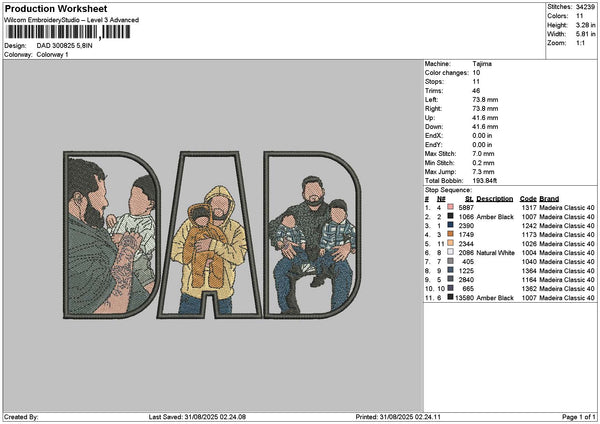Pick the dark blue swatch for code 1242
Viewport: 600px width, 424px height.
point(452,225)
